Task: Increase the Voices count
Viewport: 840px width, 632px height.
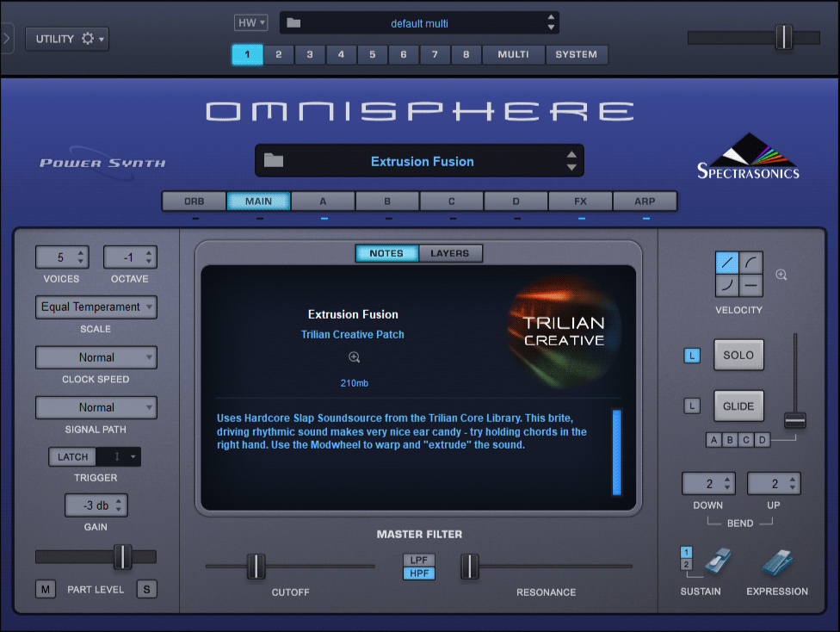Action: click(x=80, y=253)
